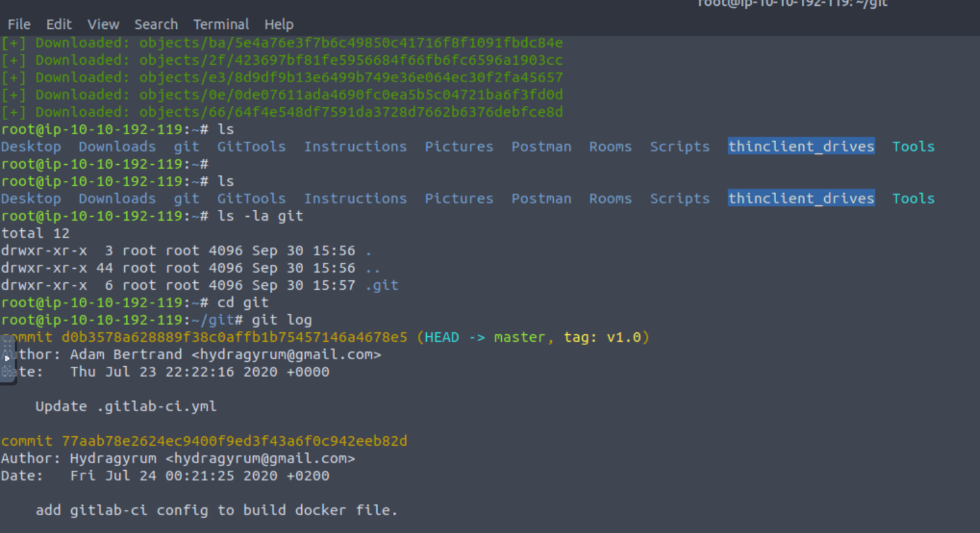Click 'add gitlab-ci config to build docker file.' message
The image size is (980, 533).
[217, 511]
